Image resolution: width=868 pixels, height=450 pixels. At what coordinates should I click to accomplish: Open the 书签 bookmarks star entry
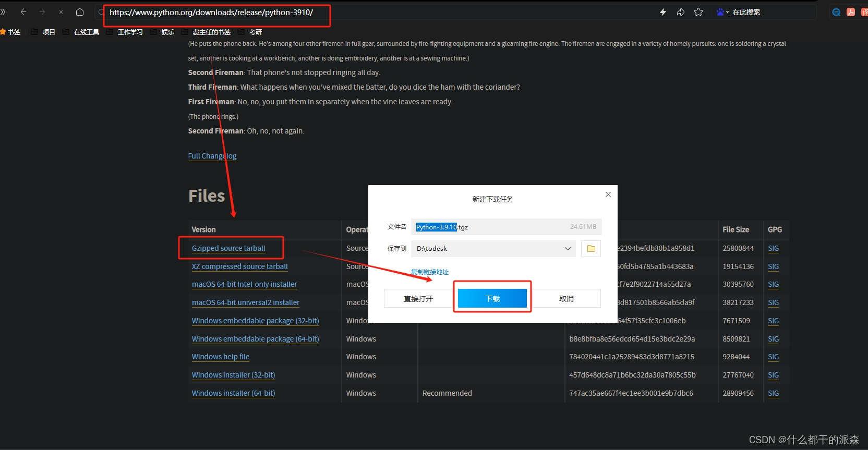[x=10, y=32]
